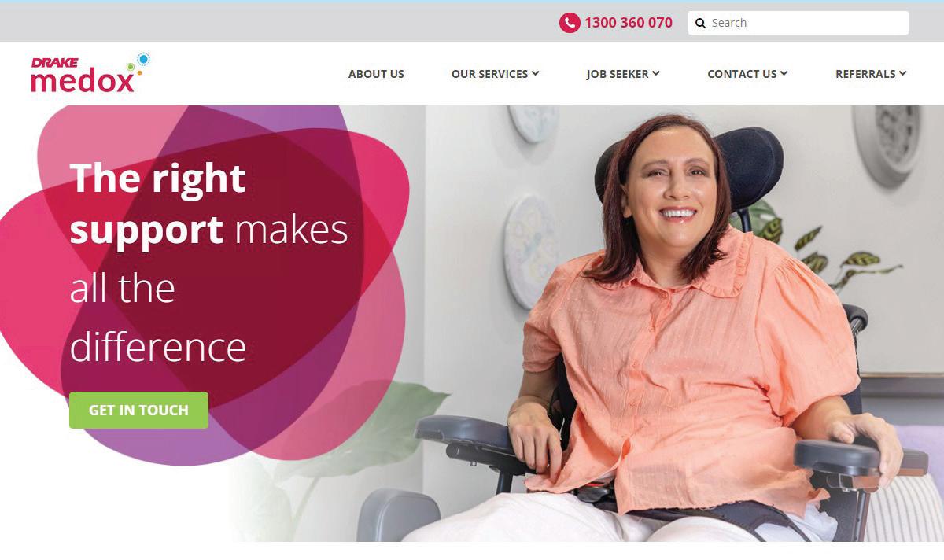Click the magnifying glass search icon
Screen dimensions: 944x560
click(x=700, y=23)
